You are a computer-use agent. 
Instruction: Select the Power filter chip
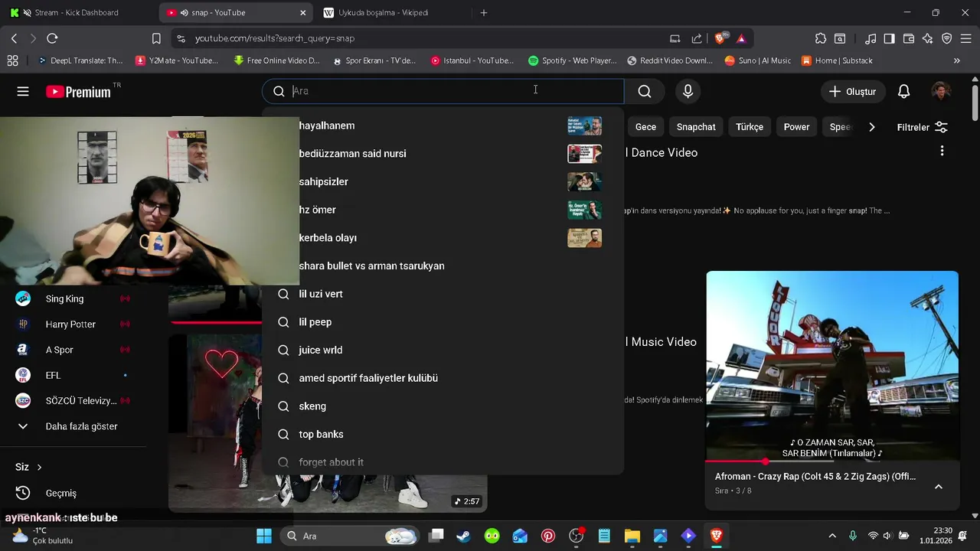(796, 127)
